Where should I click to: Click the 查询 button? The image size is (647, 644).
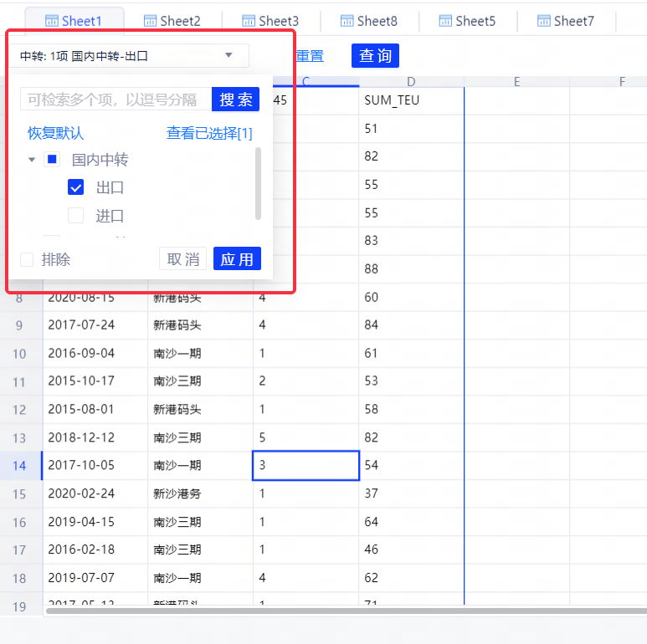point(375,56)
